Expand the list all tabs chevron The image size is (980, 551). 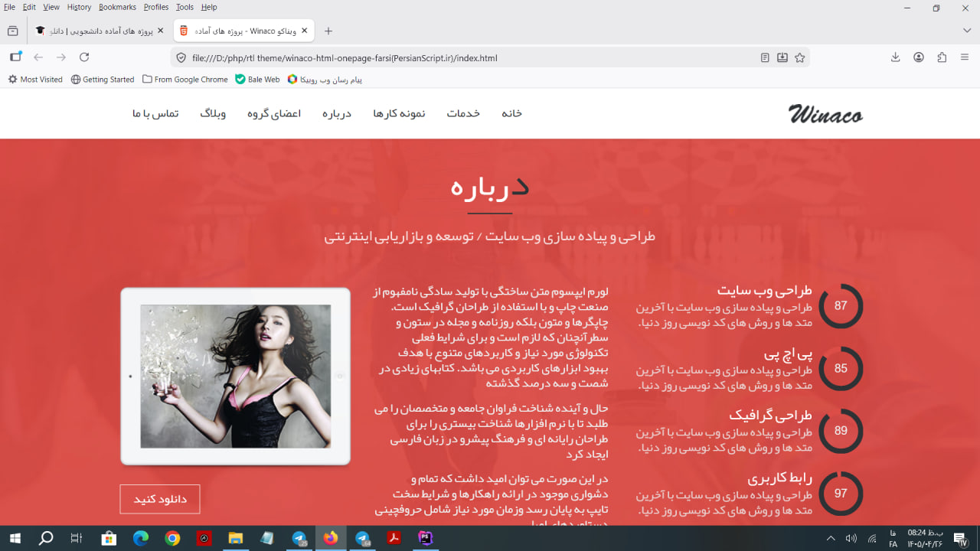[x=967, y=31]
